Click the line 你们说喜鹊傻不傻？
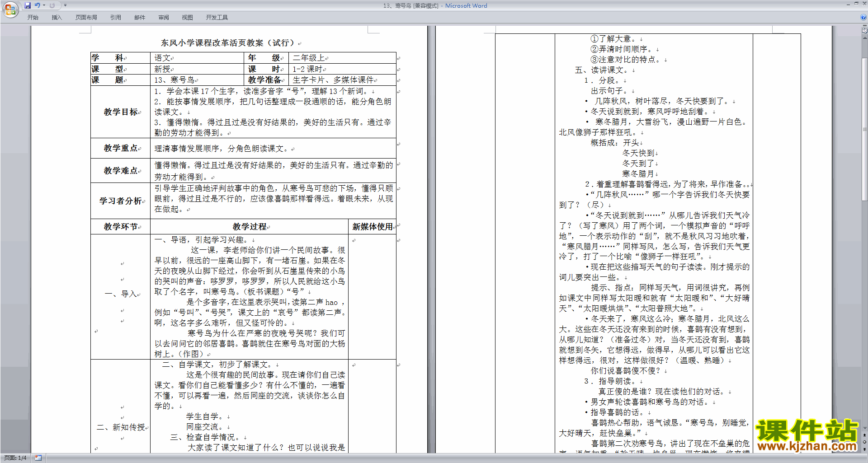This screenshot has width=868, height=463. pyautogui.click(x=626, y=371)
